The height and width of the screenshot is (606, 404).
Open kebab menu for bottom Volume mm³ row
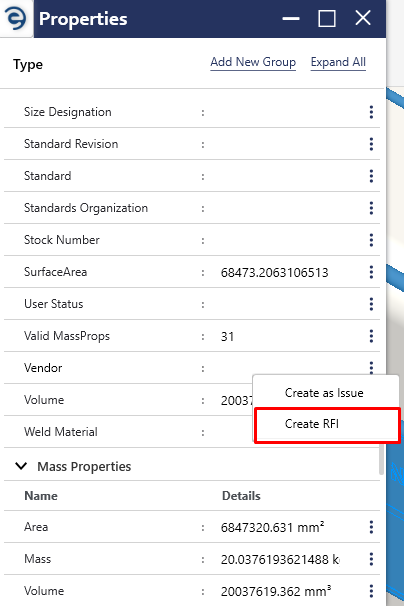(371, 591)
